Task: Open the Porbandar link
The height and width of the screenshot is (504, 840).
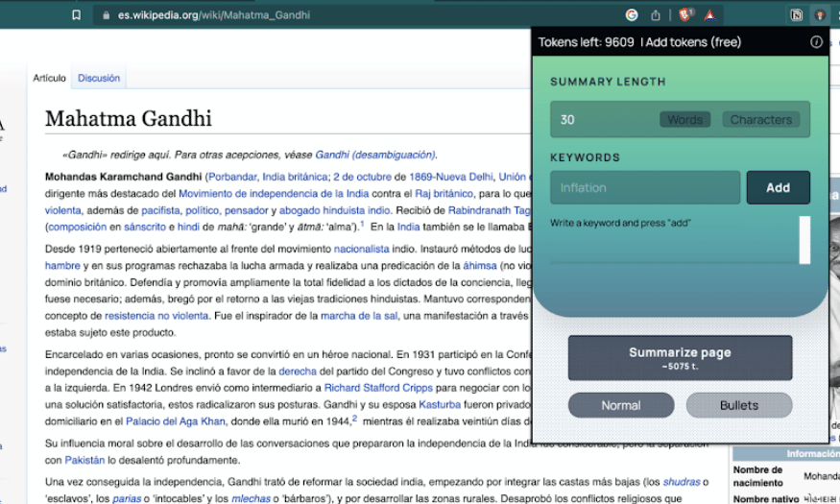Action: (232, 177)
